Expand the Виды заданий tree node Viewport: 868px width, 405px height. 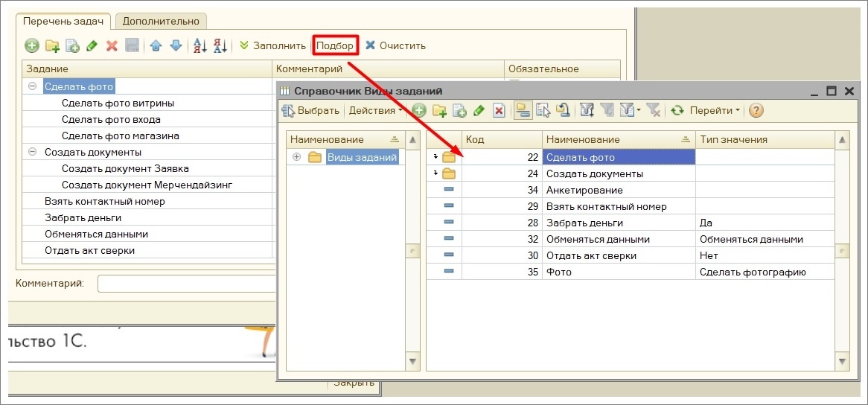point(297,157)
